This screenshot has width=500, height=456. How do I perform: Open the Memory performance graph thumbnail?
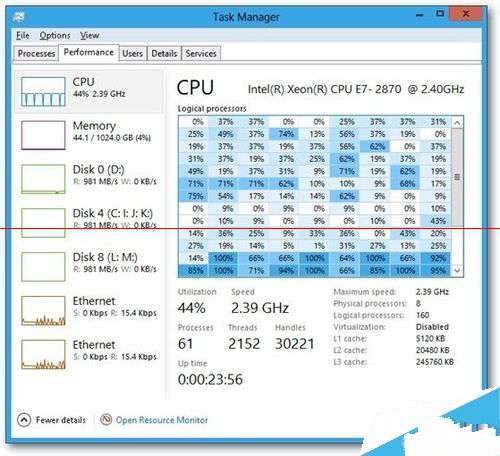click(43, 135)
